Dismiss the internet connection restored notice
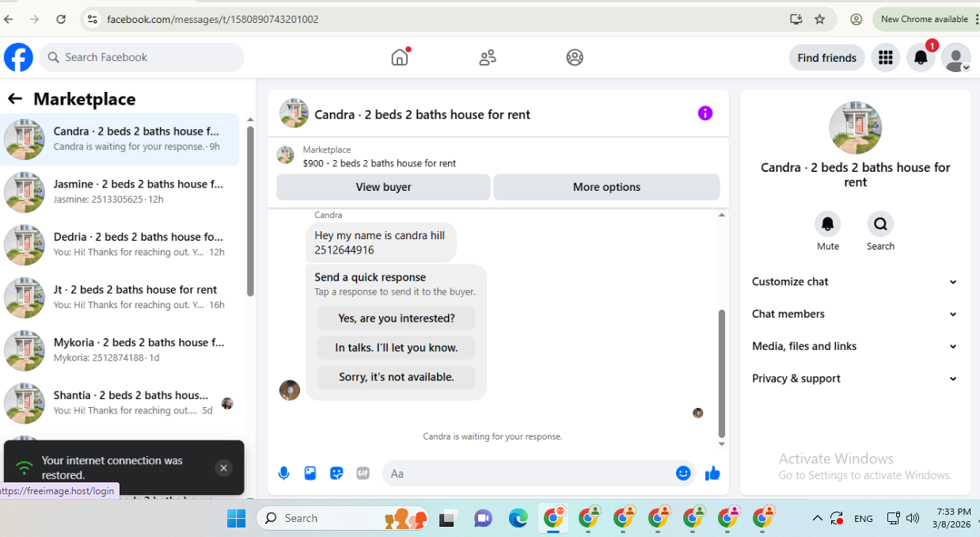Image resolution: width=980 pixels, height=537 pixels. [x=223, y=468]
